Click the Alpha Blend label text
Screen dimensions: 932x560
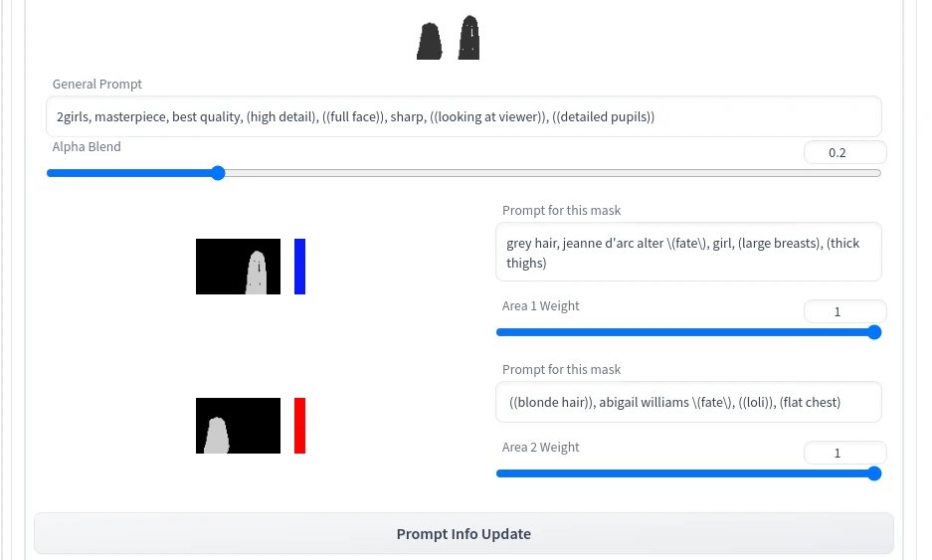[x=87, y=146]
